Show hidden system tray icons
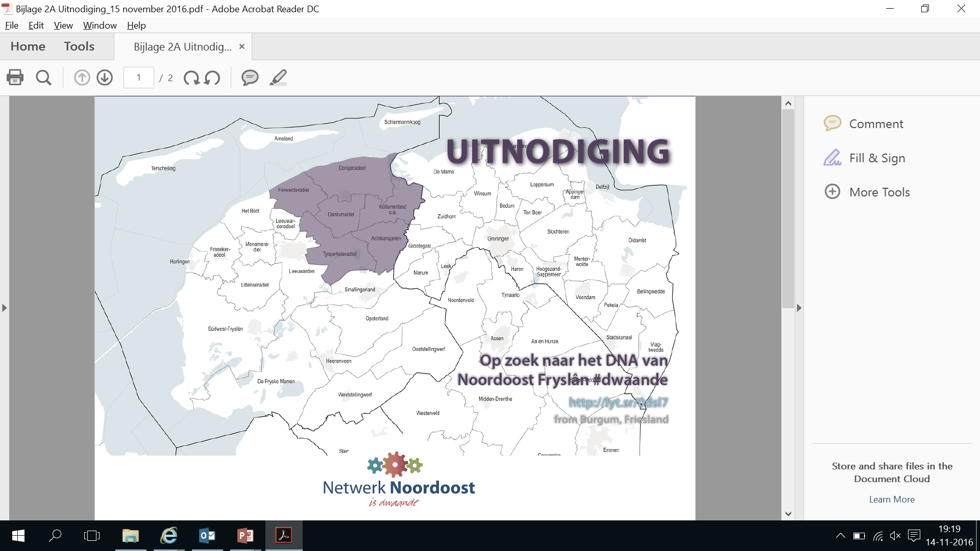The width and height of the screenshot is (980, 551). (840, 536)
